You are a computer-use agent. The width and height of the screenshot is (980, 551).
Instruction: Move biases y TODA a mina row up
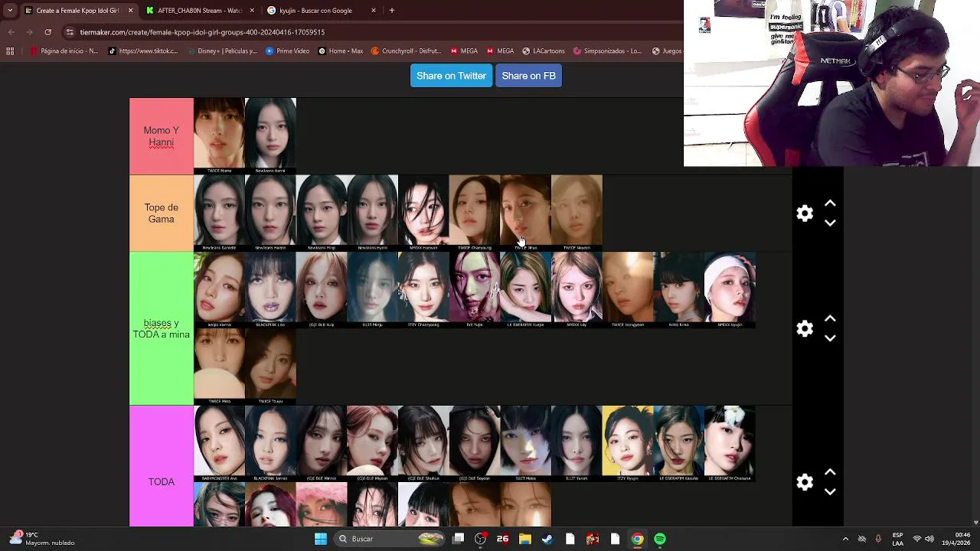(x=830, y=318)
